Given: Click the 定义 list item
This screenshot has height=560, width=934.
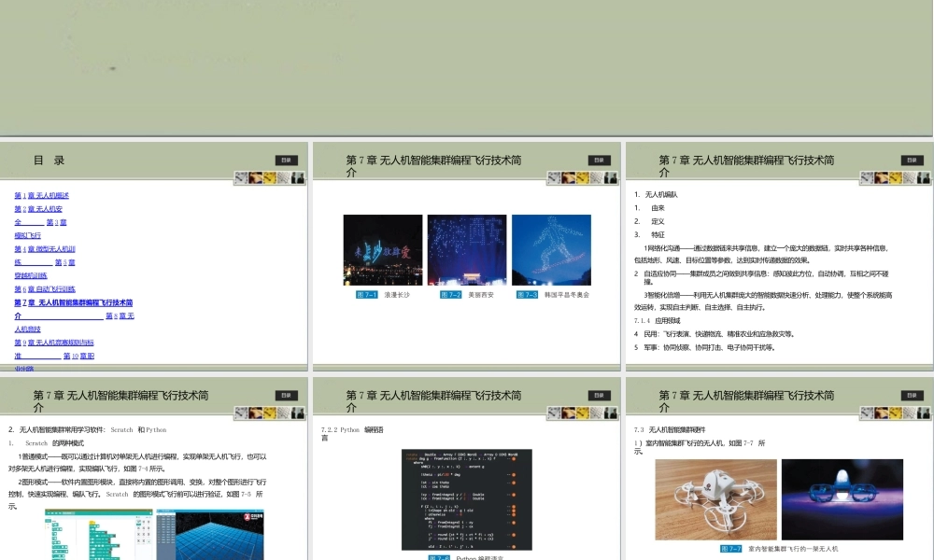Looking at the screenshot, I should coord(658,221).
